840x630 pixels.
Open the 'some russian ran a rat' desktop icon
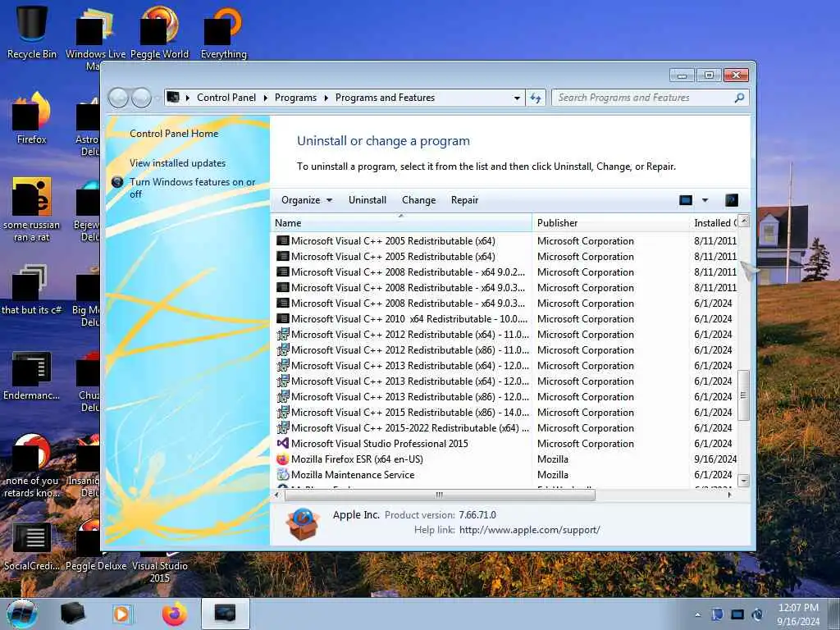[x=32, y=209]
